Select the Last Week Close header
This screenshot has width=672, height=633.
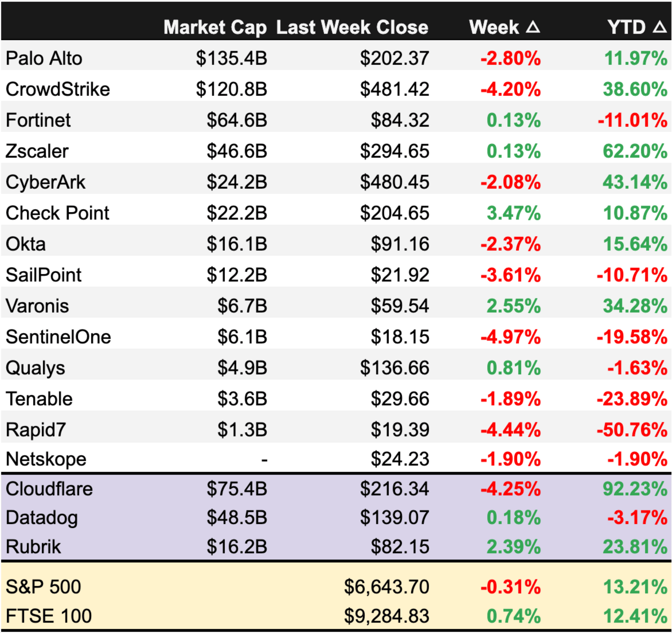tap(352, 27)
